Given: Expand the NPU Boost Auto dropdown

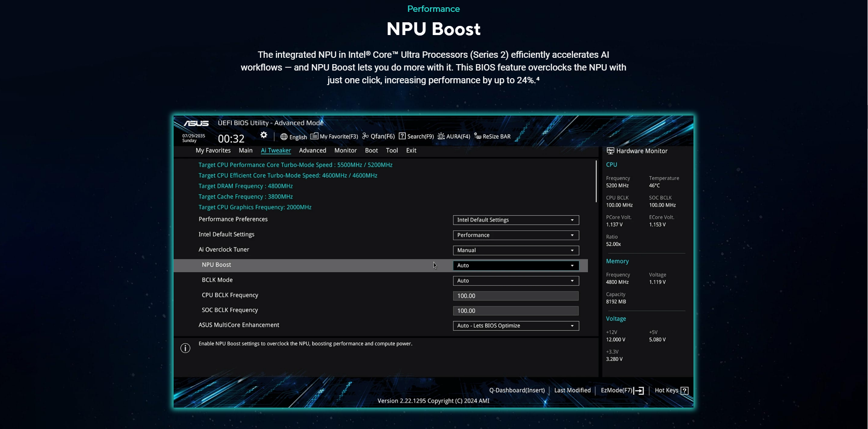Looking at the screenshot, I should pos(516,266).
